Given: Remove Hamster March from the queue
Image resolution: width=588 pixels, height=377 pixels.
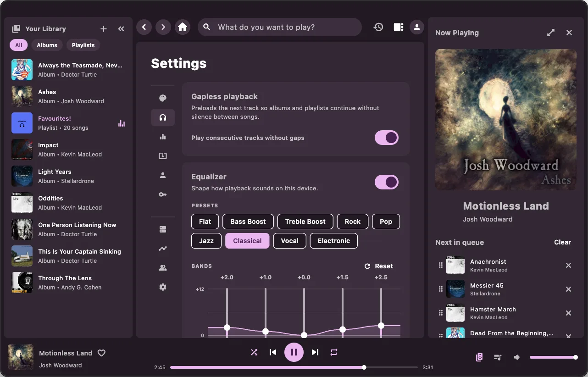Looking at the screenshot, I should 568,313.
